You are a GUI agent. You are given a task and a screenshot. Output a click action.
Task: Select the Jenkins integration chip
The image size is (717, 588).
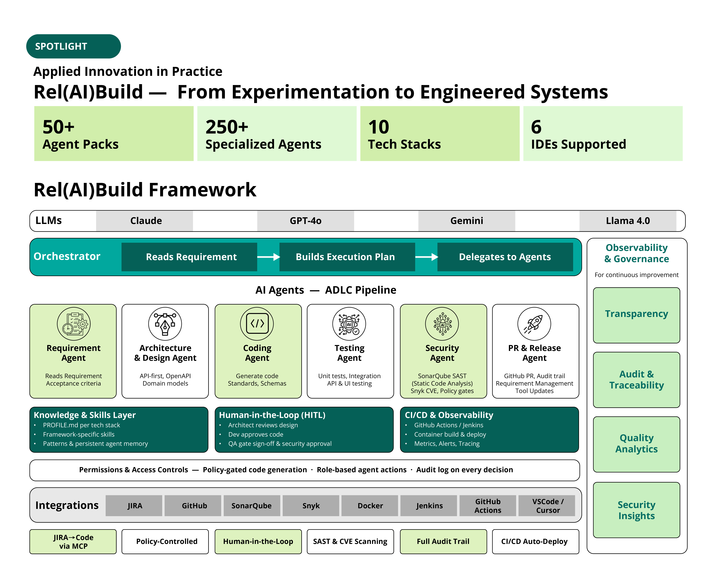tap(429, 506)
